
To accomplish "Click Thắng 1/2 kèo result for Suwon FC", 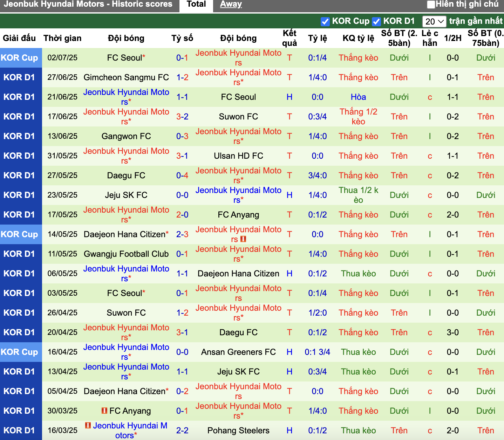I will (x=358, y=117).
